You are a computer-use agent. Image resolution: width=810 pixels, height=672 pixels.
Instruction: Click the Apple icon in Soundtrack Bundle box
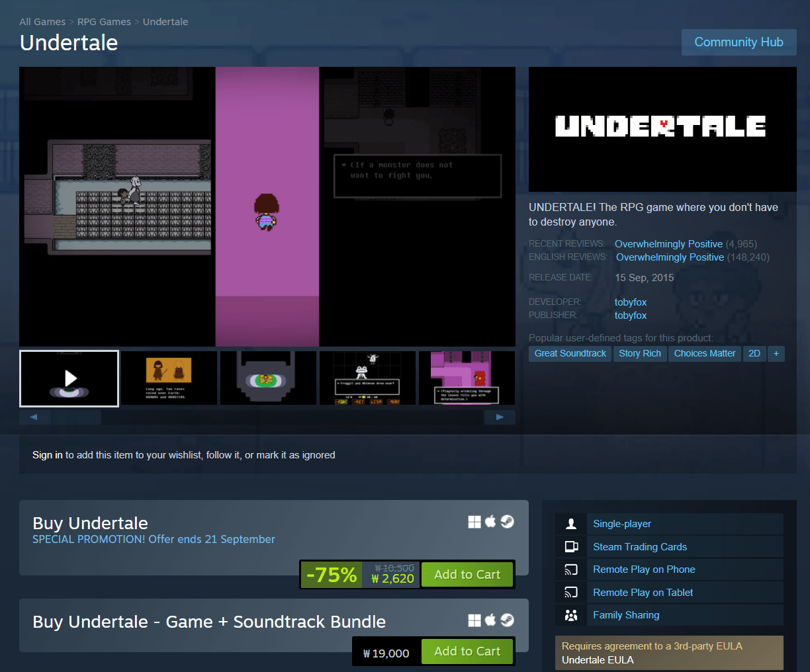(490, 620)
